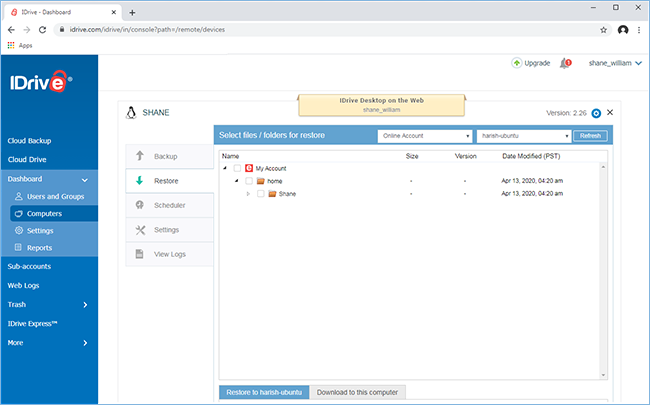Image resolution: width=650 pixels, height=405 pixels.
Task: Check the home folder checkbox
Action: point(249,181)
